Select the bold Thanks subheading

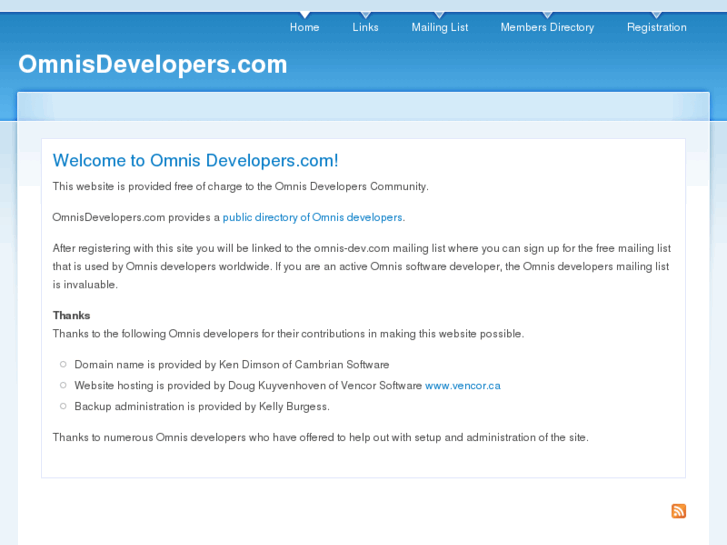(x=71, y=315)
